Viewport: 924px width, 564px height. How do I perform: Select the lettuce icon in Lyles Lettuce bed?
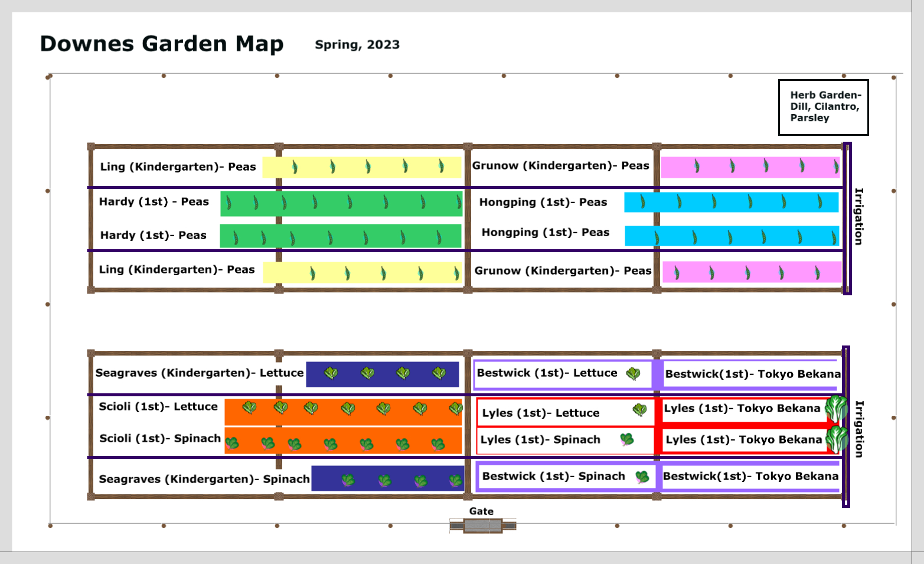click(x=639, y=410)
